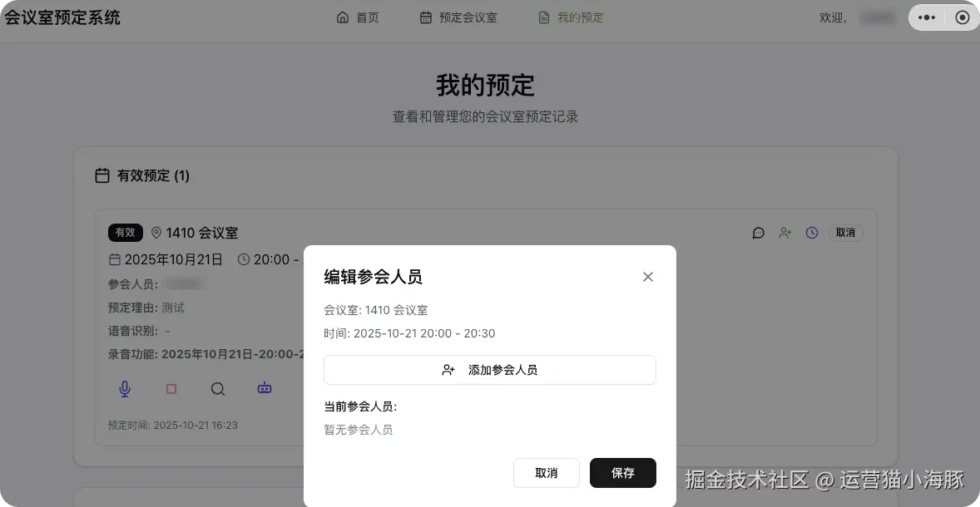This screenshot has height=507, width=980.
Task: Open the three-dot mini program menu
Action: (926, 17)
